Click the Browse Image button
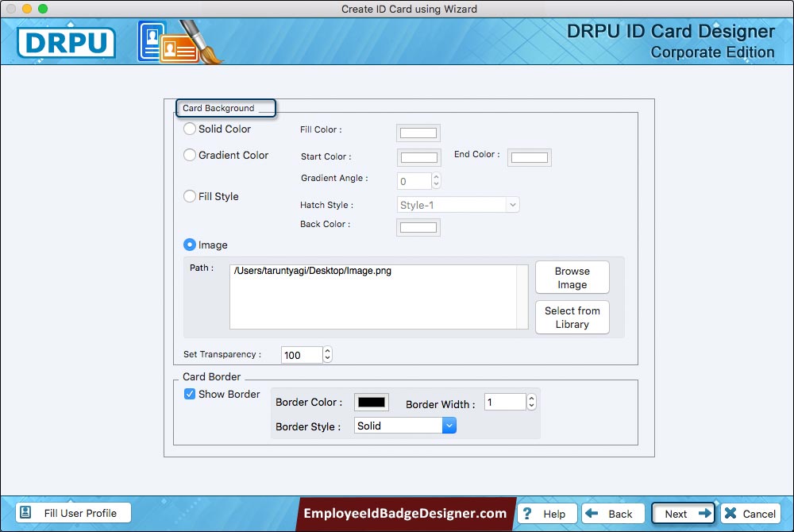Screen dimensions: 794x532 pyautogui.click(x=572, y=277)
